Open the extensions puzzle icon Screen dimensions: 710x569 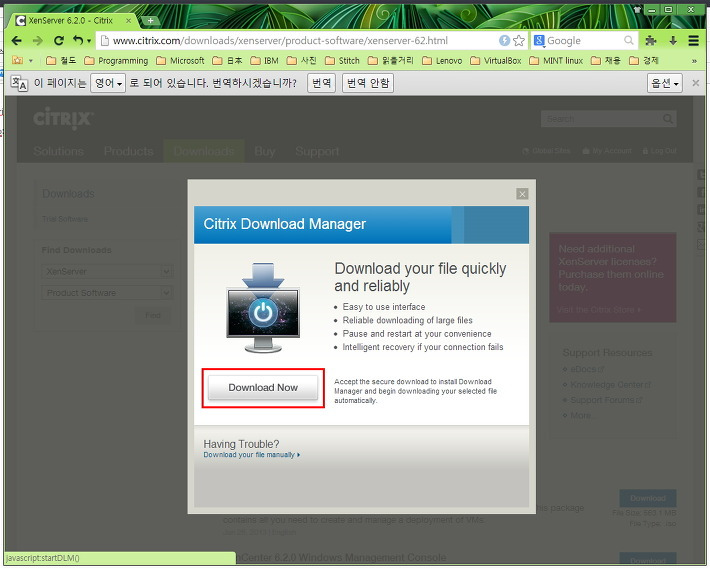click(651, 41)
